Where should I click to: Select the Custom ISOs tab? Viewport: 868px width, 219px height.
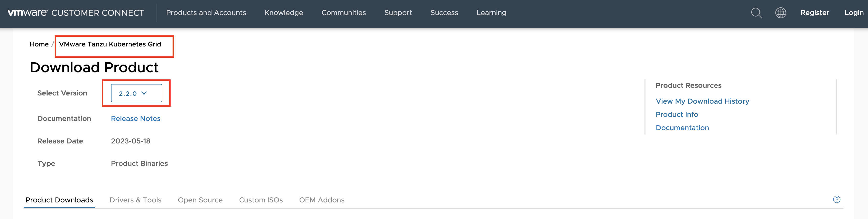[261, 200]
